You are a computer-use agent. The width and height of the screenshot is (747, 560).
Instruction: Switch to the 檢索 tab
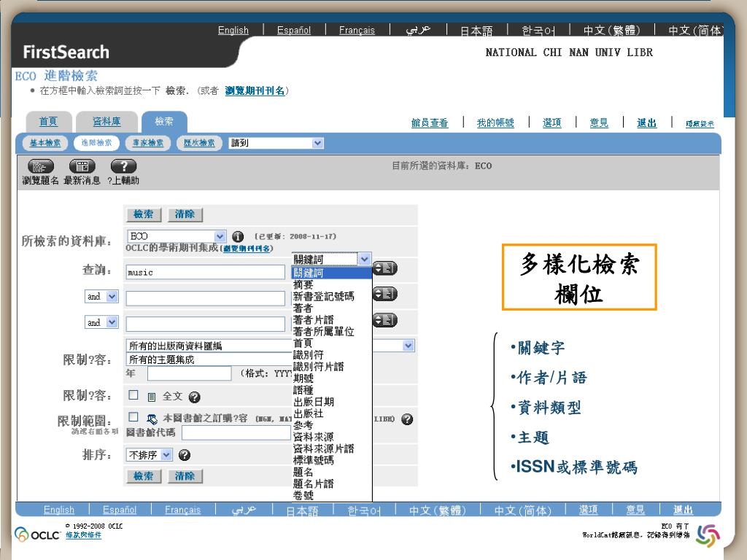[164, 122]
